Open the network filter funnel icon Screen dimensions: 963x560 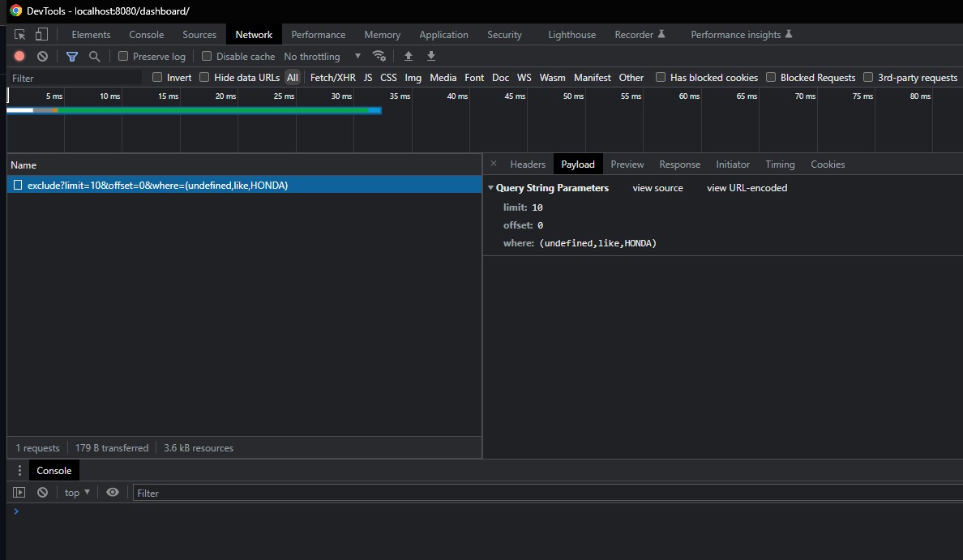(x=72, y=56)
